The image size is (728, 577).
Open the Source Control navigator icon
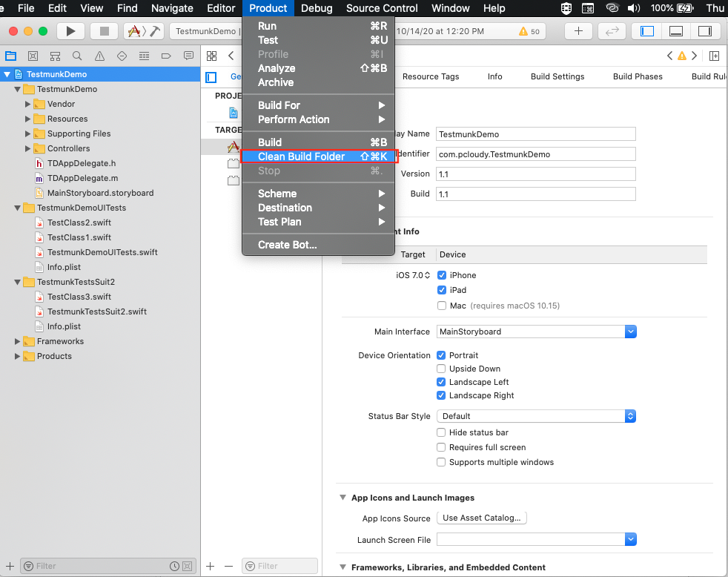coord(33,56)
